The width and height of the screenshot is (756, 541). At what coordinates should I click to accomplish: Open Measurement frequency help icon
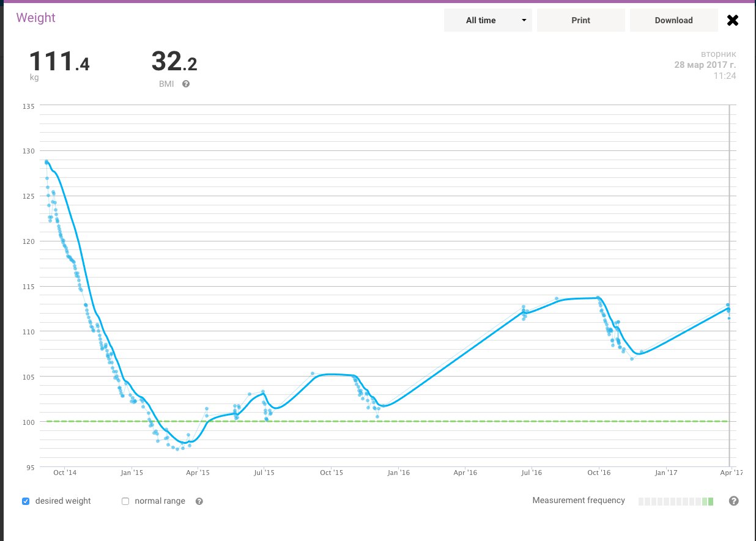tap(734, 501)
